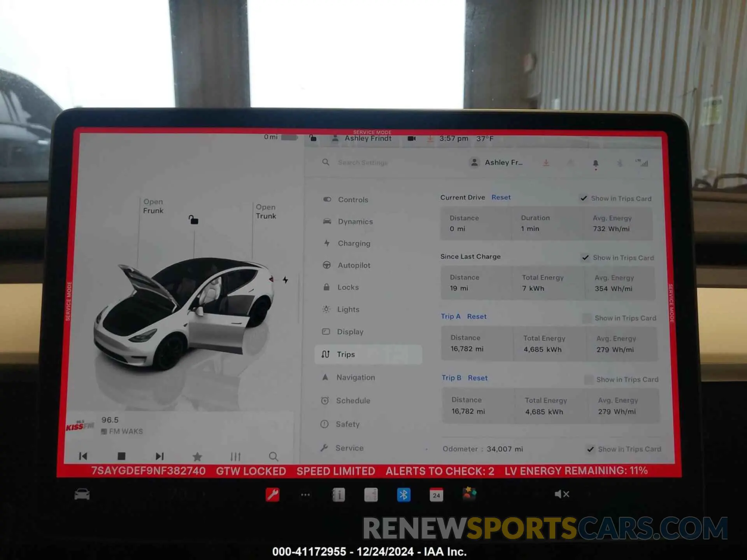Unmute volume with the speaker icon
The width and height of the screenshot is (747, 560).
tap(562, 494)
